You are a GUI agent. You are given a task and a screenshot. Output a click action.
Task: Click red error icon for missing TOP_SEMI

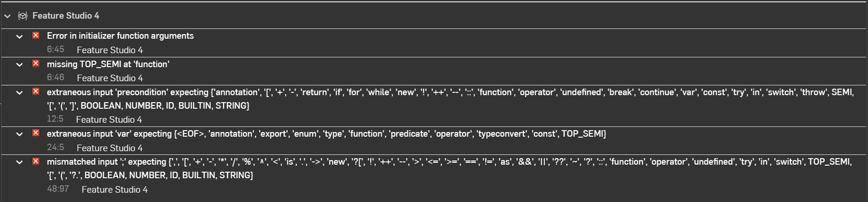pos(36,63)
